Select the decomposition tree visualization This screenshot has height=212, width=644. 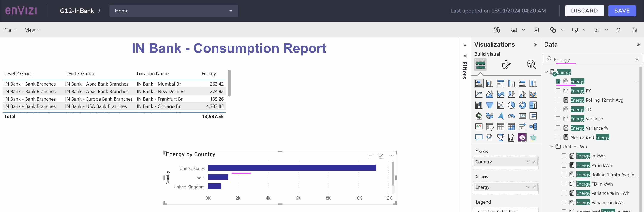coord(533,127)
